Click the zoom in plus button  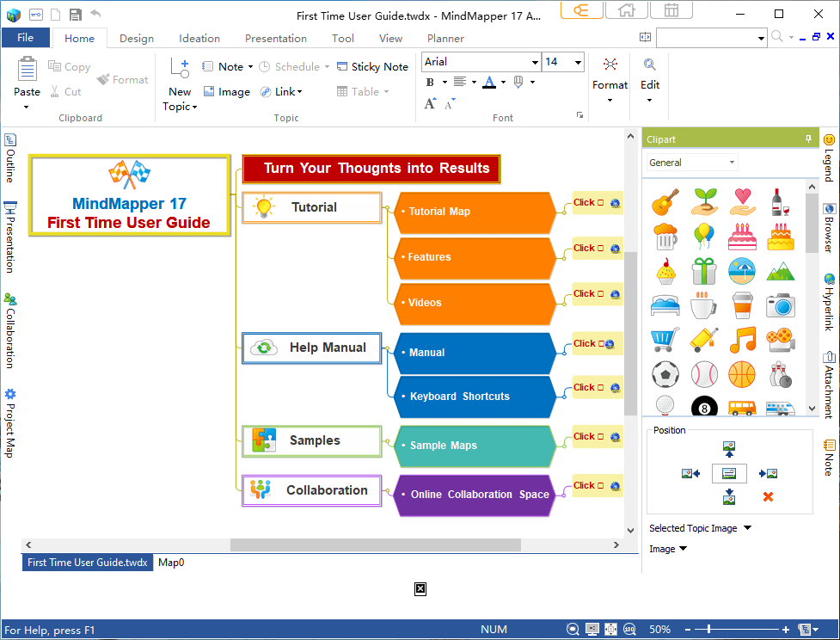785,630
